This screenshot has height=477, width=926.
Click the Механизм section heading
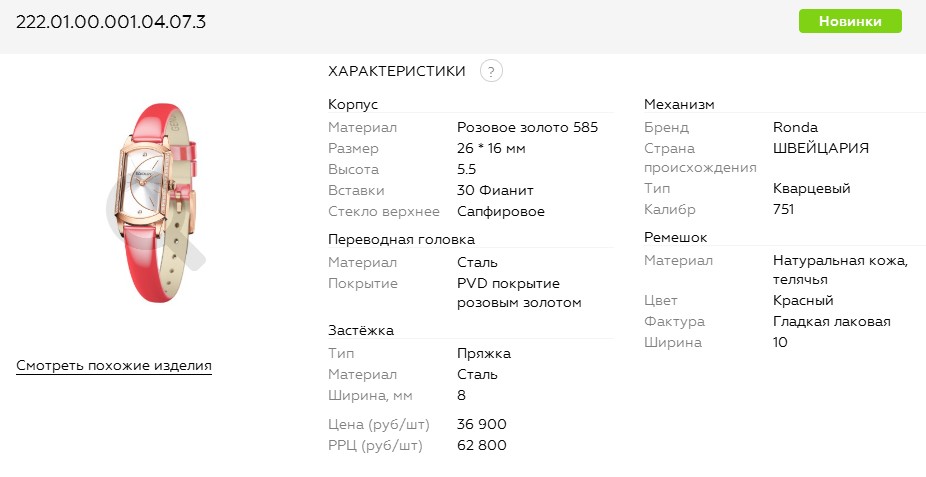click(x=679, y=104)
